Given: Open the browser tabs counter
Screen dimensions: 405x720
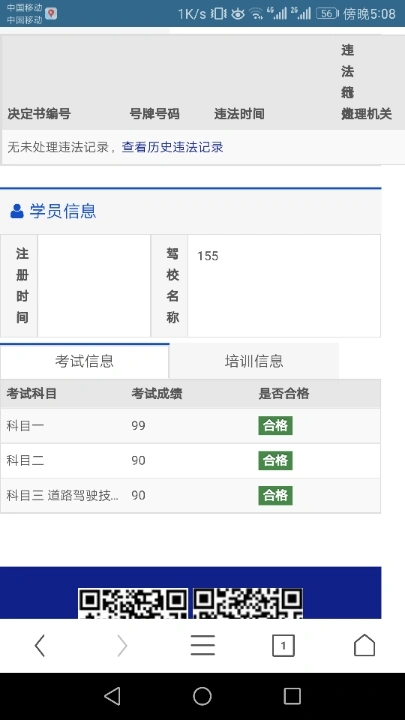Looking at the screenshot, I should [x=283, y=646].
